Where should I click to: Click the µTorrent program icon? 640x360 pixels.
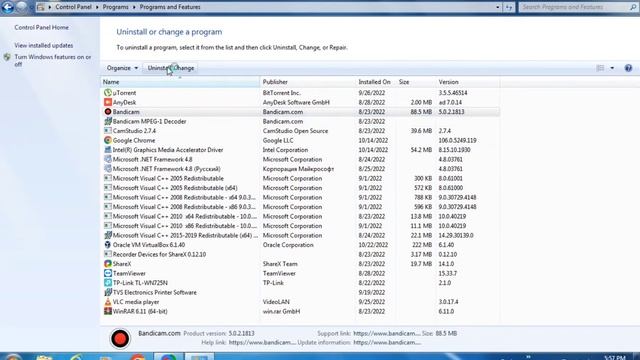point(108,93)
